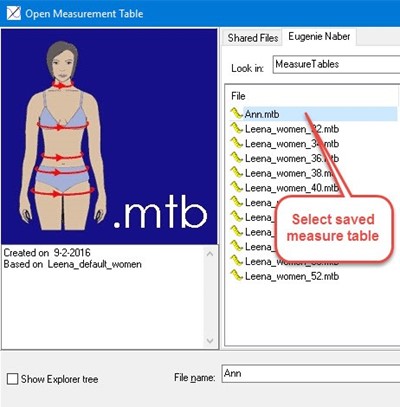Click the .mtb body measurement preview image
Viewport: 400px width, 407px height.
pos(109,136)
